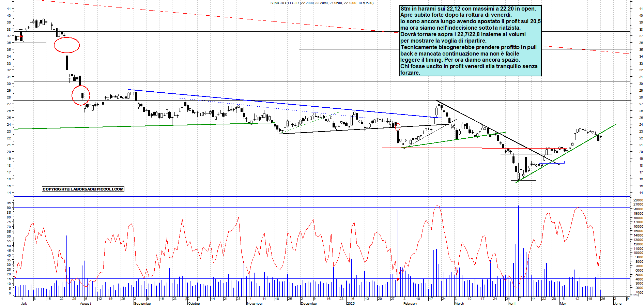Click the last candlestick on the chart
Viewport: 644px width, 305px height.
[x=600, y=137]
